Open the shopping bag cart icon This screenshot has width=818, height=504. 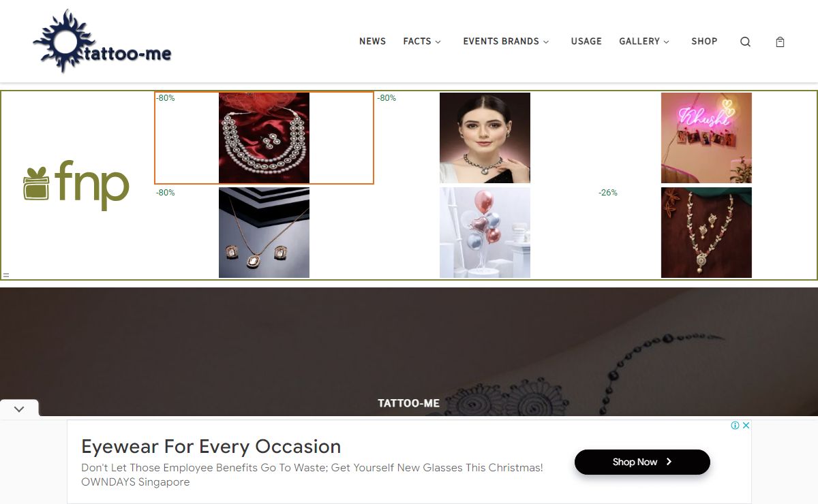pos(780,42)
